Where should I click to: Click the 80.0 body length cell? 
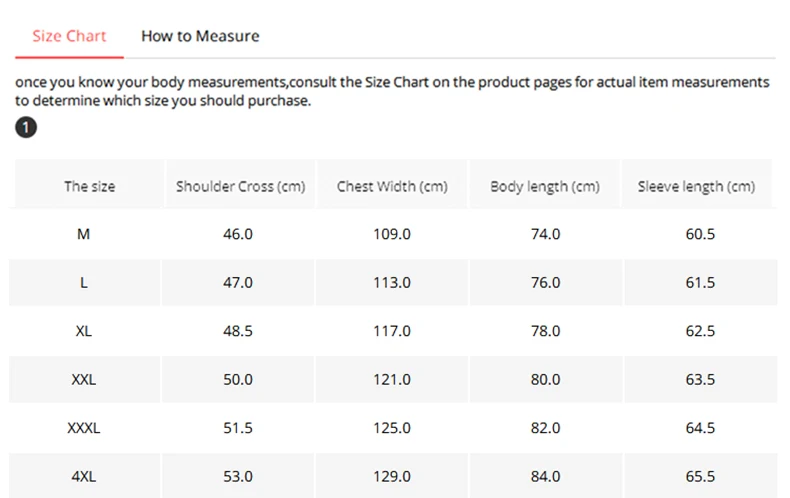pos(545,380)
